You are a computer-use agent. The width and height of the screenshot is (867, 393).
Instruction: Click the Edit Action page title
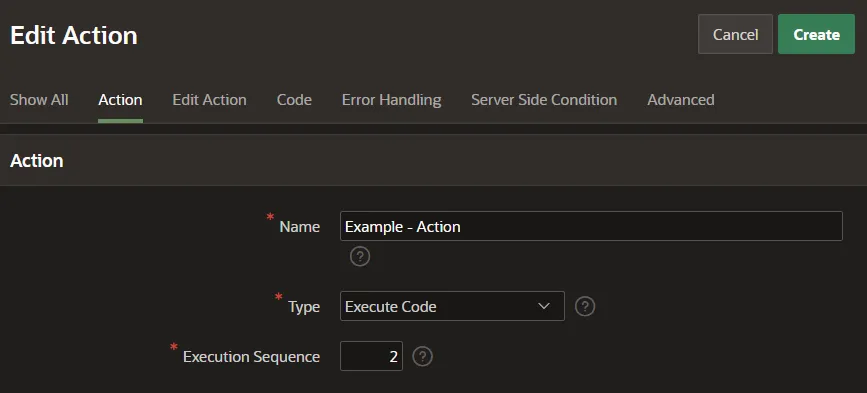coord(74,35)
